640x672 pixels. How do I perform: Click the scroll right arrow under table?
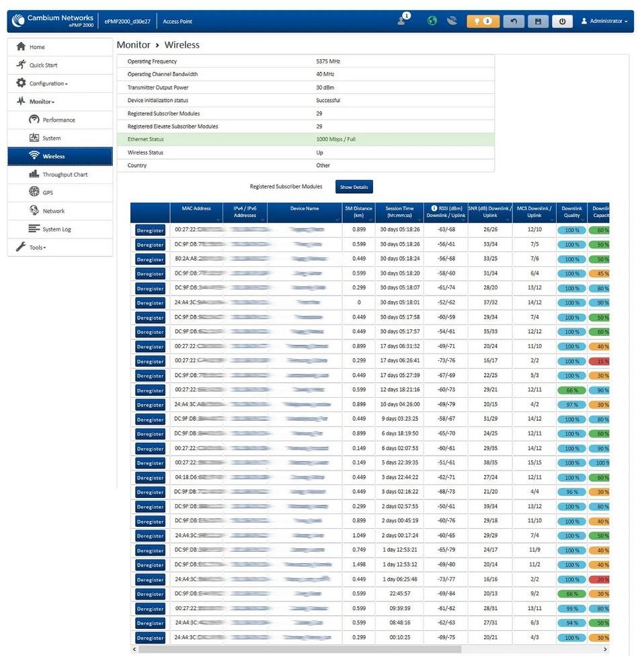click(606, 650)
